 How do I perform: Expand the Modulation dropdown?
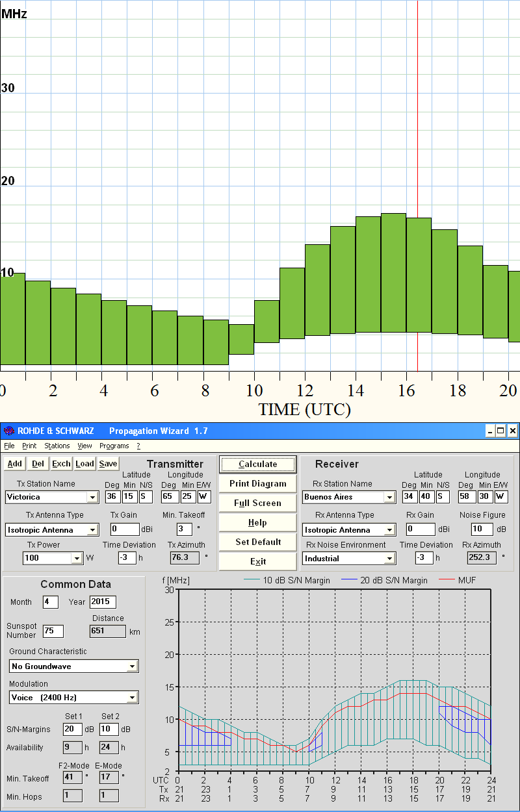click(132, 698)
